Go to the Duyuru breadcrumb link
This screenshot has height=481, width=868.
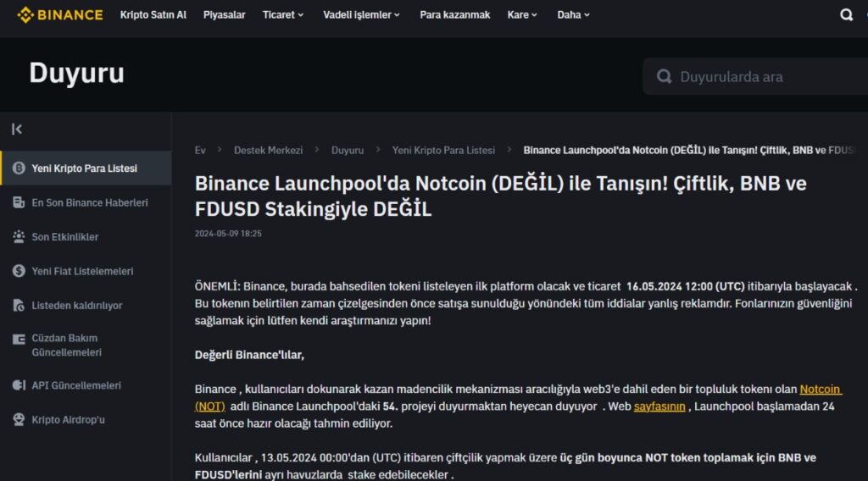(347, 151)
